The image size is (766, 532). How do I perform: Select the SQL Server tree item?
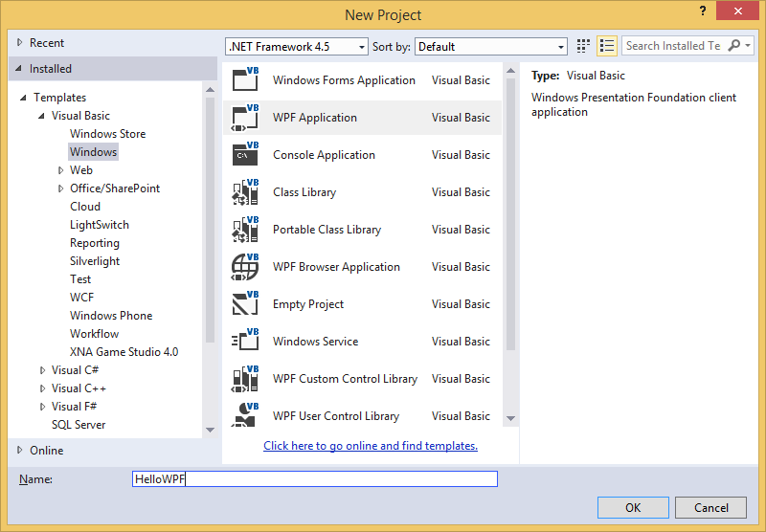pos(79,425)
